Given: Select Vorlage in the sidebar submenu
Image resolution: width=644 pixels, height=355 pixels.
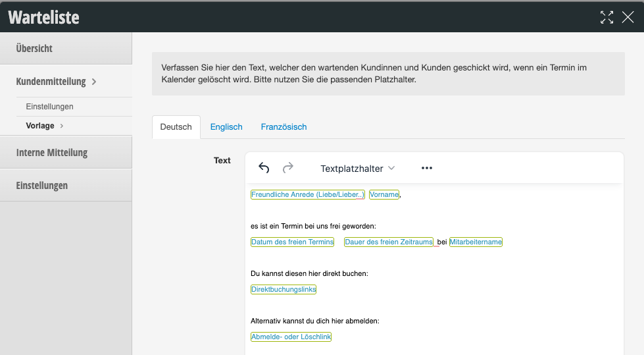Looking at the screenshot, I should click(x=40, y=126).
